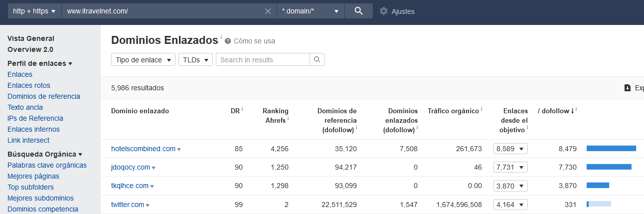644x214 pixels.
Task: Open Dominios de referencia
Action: pos(44,96)
